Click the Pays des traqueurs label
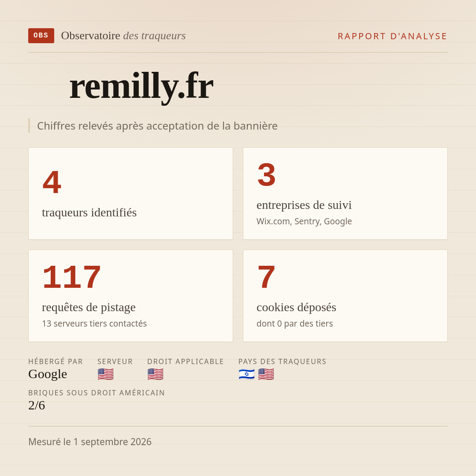The height and width of the screenshot is (476, 476). (x=283, y=361)
